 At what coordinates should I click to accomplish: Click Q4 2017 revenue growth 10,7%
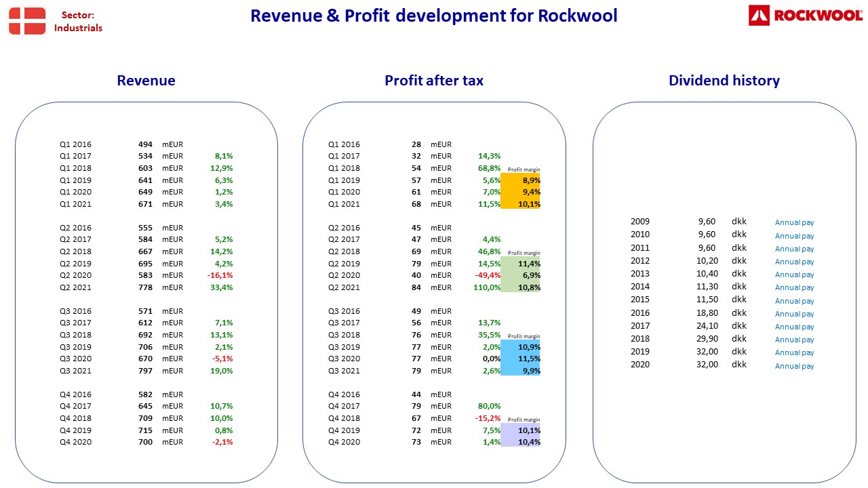pos(222,406)
